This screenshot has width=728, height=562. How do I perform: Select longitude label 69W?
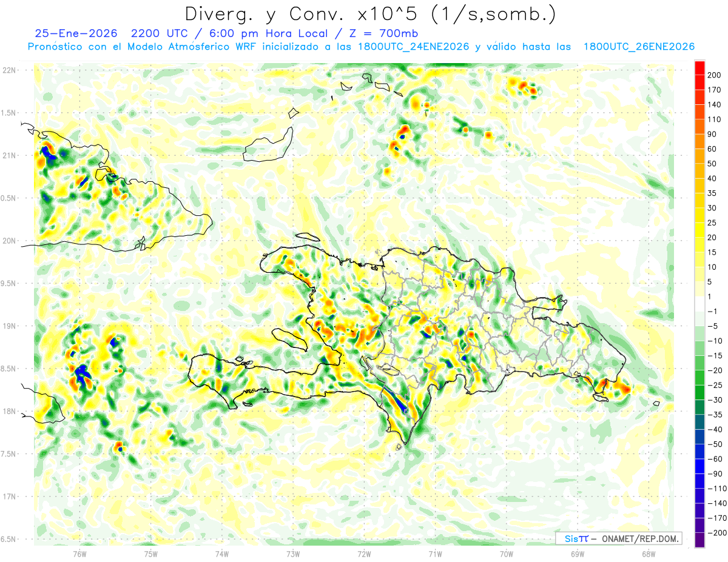tap(577, 554)
